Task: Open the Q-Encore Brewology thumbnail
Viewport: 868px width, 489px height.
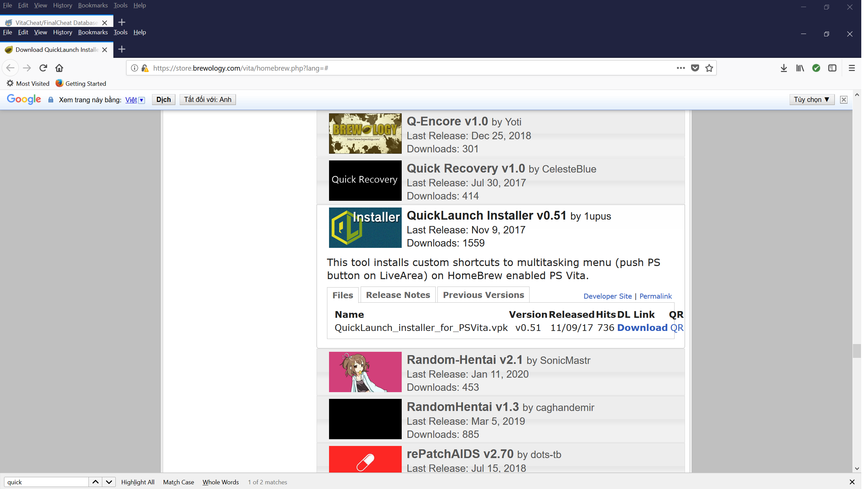Action: coord(365,134)
